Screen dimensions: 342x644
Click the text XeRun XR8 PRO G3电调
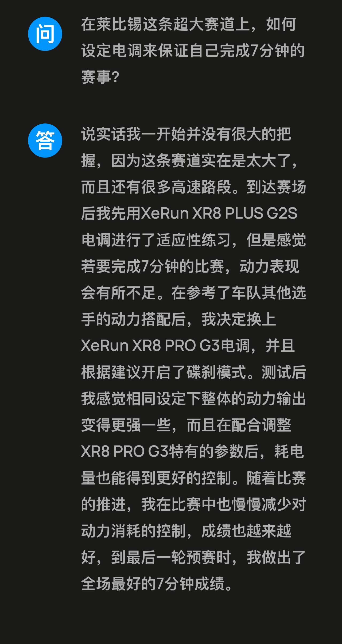[165, 346]
